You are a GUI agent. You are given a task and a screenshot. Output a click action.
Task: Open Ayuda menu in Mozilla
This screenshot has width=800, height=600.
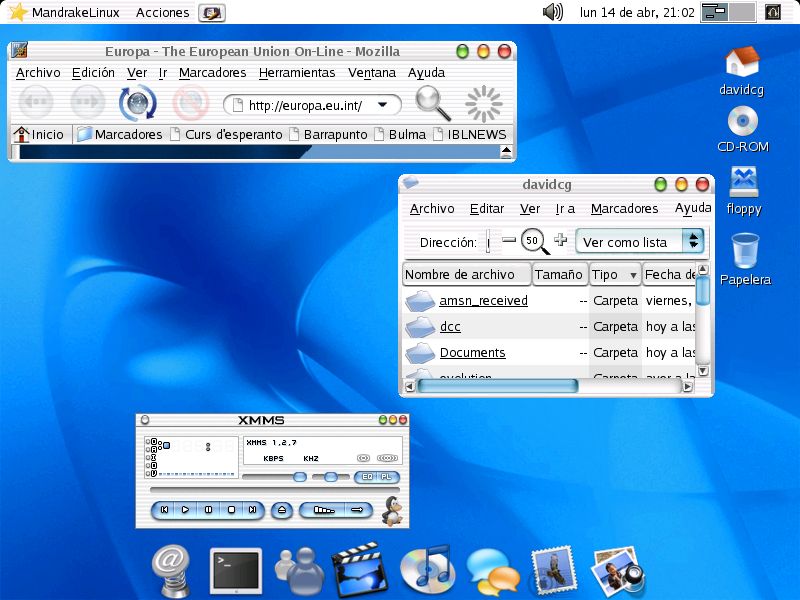pos(427,73)
